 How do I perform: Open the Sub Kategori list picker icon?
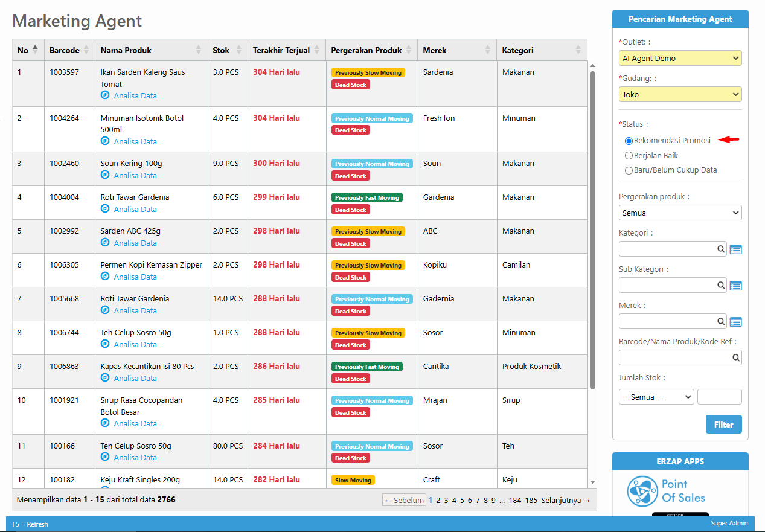735,286
